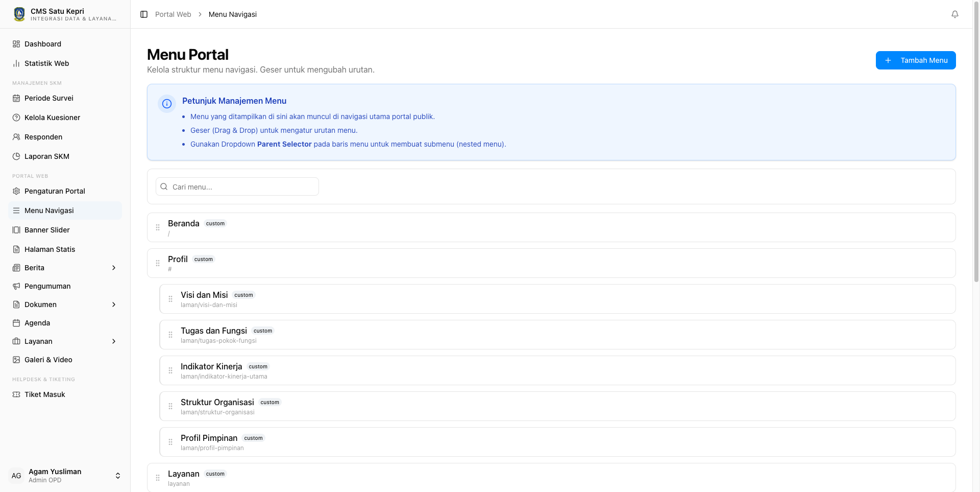The image size is (980, 492).
Task: Click the Halaman Statis document icon
Action: [16, 249]
